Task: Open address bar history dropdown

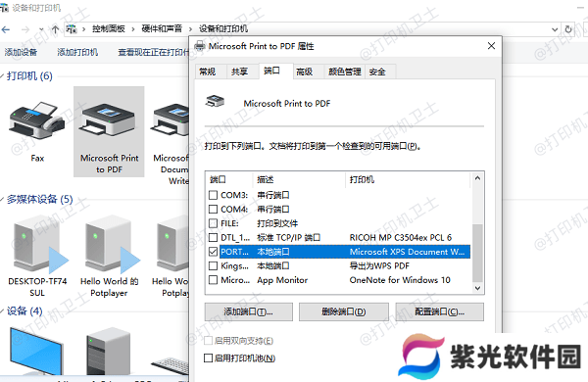Action: [555, 29]
